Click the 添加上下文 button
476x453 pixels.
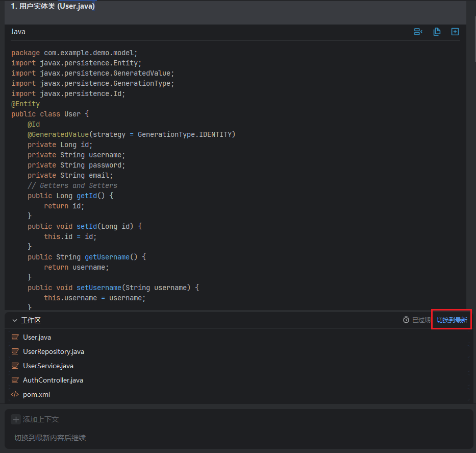click(x=35, y=419)
